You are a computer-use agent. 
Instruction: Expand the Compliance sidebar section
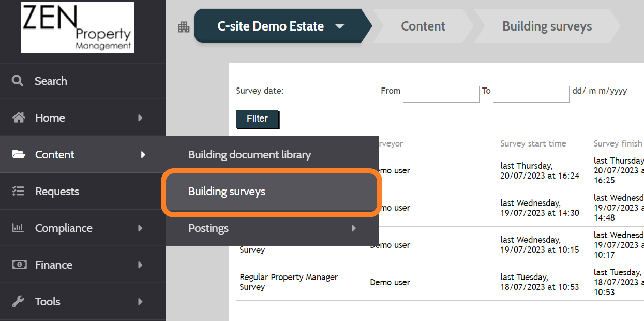pos(64,228)
